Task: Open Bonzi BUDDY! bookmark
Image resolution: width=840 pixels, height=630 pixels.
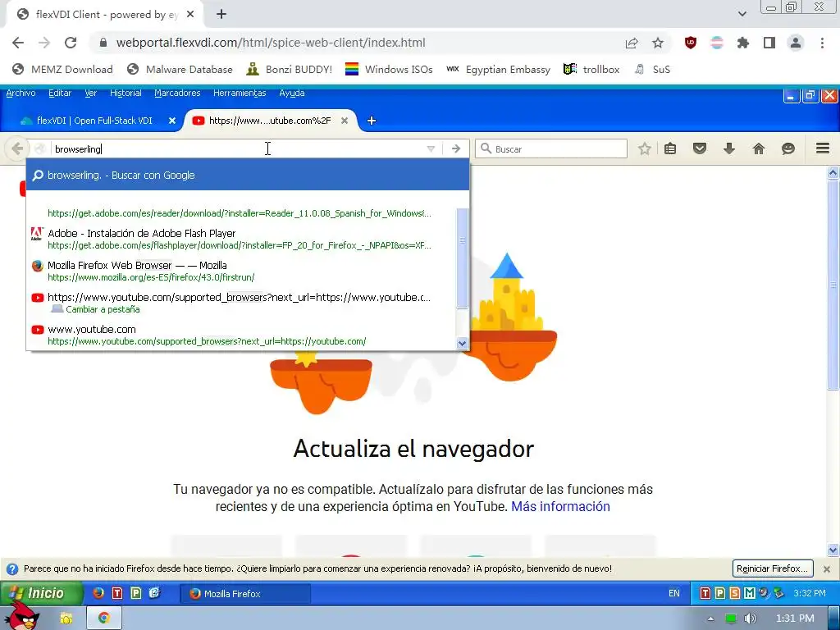Action: [x=289, y=69]
